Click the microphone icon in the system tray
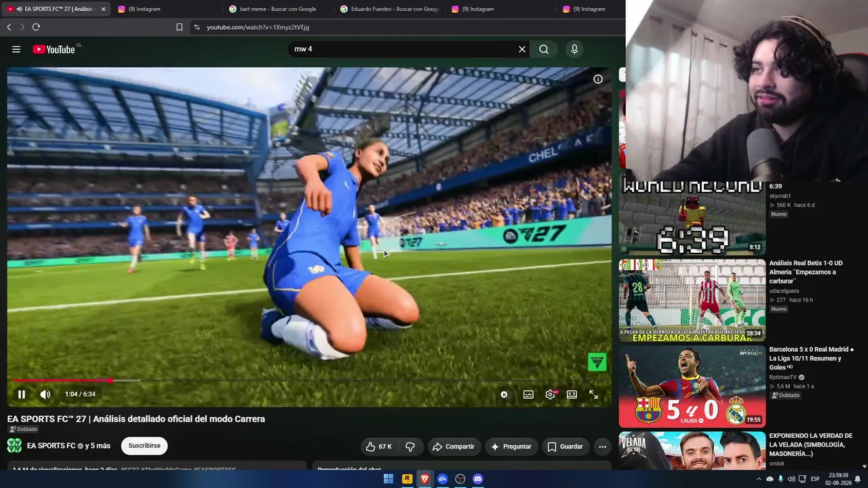The width and height of the screenshot is (868, 488). click(781, 479)
